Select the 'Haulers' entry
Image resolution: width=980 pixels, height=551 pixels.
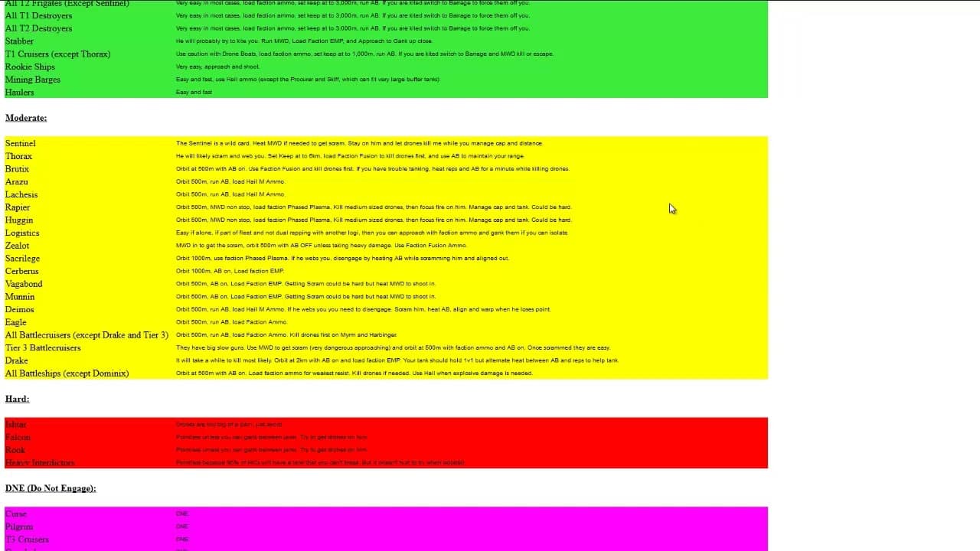[19, 93]
